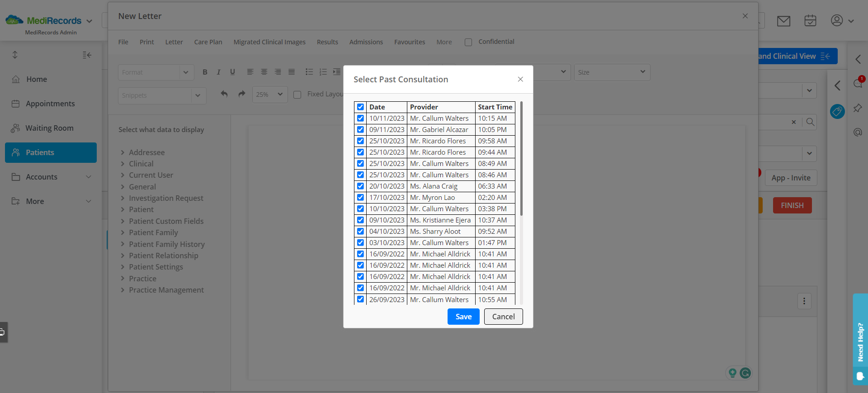Close the Select Past Consultation dialog

[520, 79]
